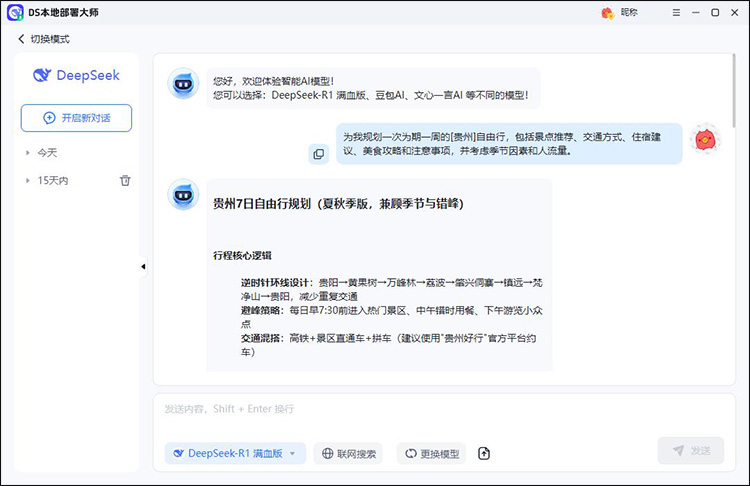Click the DeepSeek whale logo in sidebar
This screenshot has height=486, width=750.
point(42,75)
